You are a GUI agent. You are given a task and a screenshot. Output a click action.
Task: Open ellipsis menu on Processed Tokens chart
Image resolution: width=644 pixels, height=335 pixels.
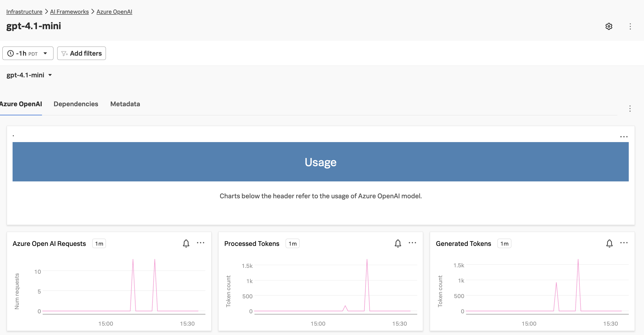pyautogui.click(x=412, y=243)
